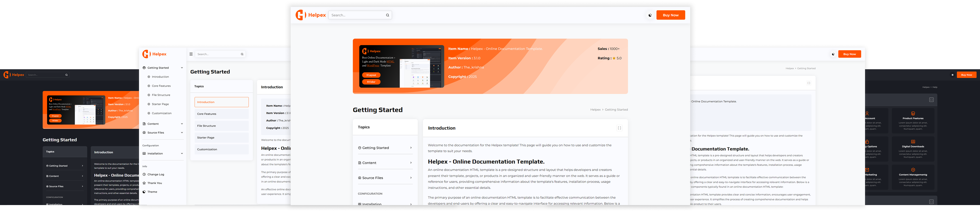Click the Change Log clock icon in sidebar
Viewport: 980px width, 212px height.
click(144, 175)
